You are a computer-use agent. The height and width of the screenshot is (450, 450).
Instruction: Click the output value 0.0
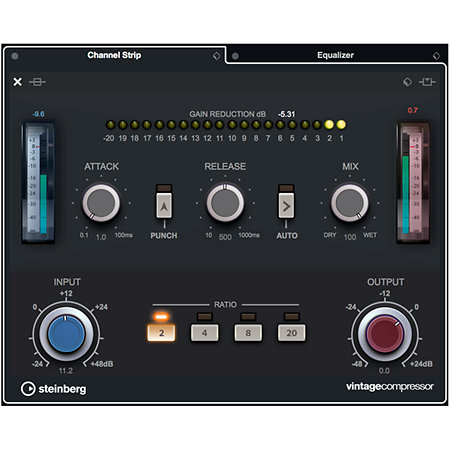pyautogui.click(x=384, y=371)
